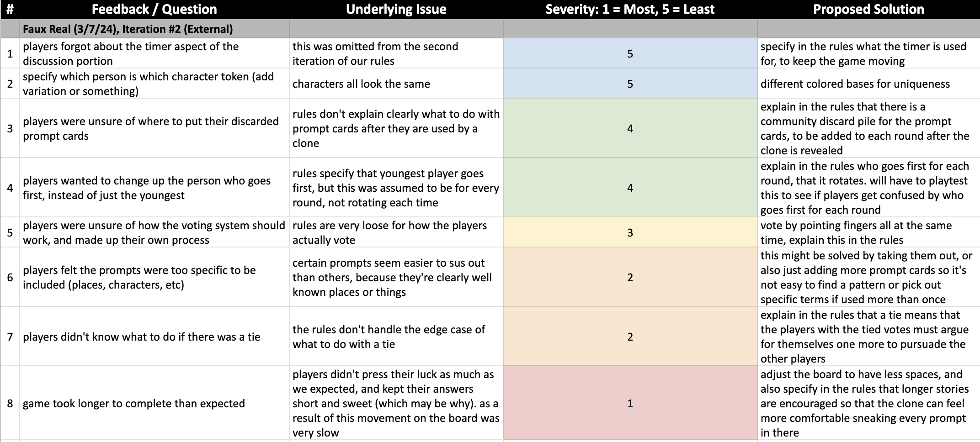The height and width of the screenshot is (442, 980).
Task: Select the 'players forgot about the timer' feedback cell
Action: (x=154, y=53)
